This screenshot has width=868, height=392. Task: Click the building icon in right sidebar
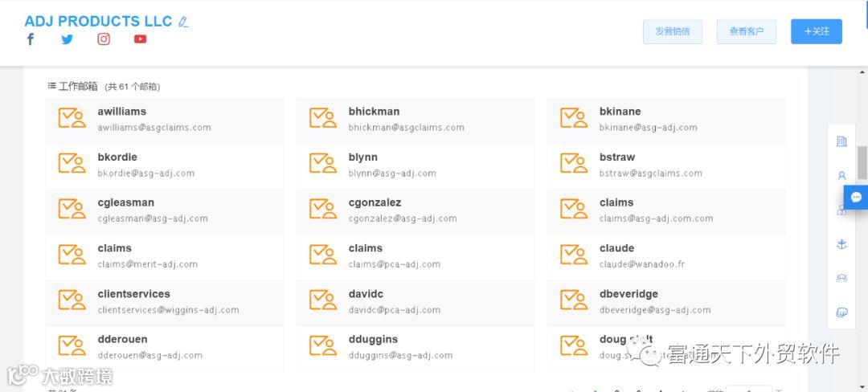pyautogui.click(x=841, y=141)
